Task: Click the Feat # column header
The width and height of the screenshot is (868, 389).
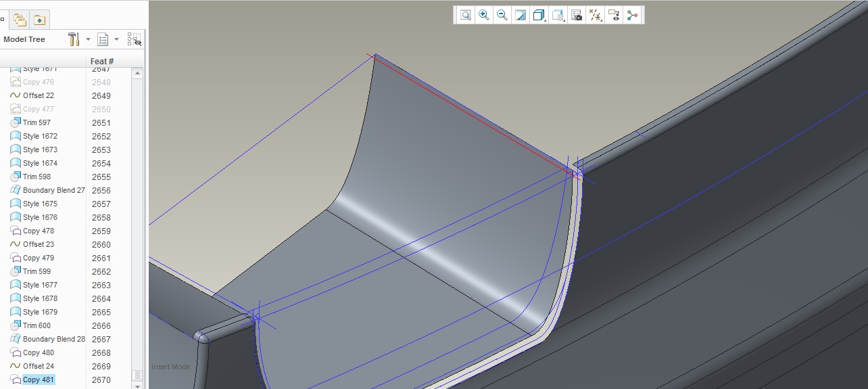Action: tap(102, 61)
